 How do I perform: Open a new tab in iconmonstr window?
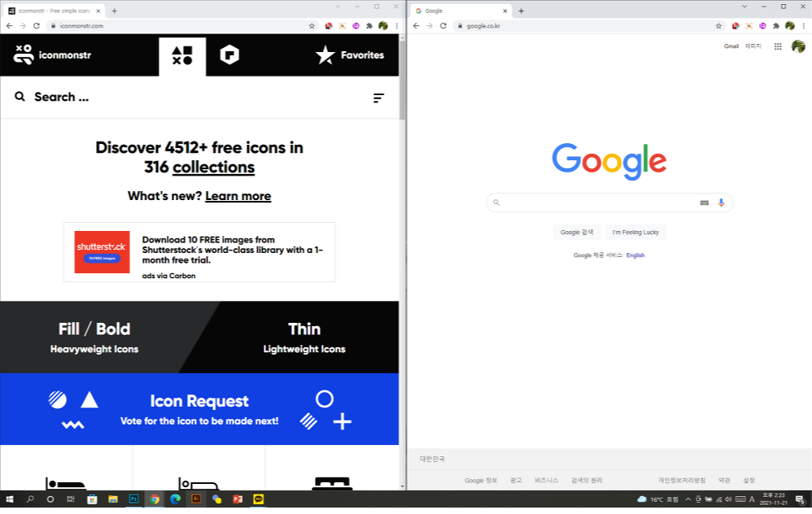point(115,11)
